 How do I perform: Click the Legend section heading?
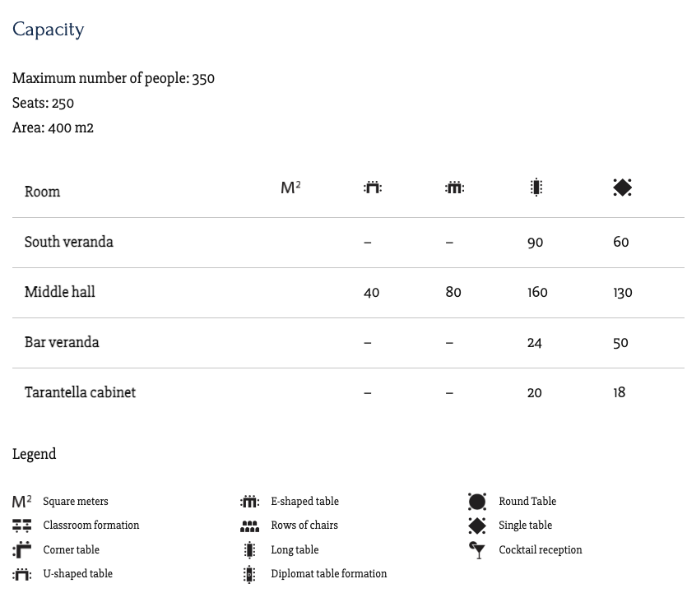click(x=35, y=454)
